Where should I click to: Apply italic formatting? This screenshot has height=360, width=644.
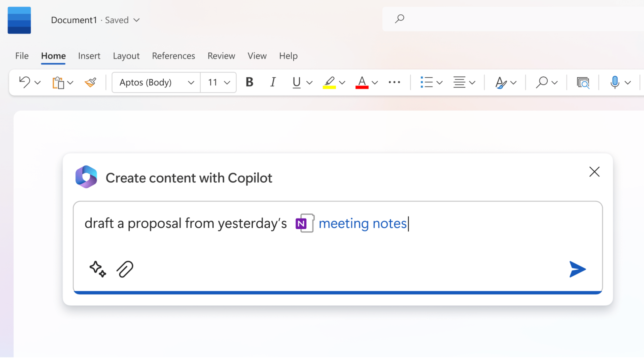point(273,82)
